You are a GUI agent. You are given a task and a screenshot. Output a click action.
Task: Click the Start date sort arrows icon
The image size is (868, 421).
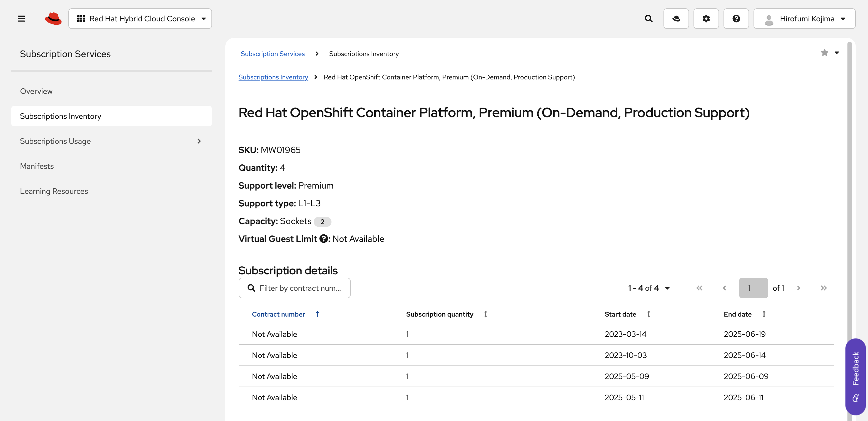click(648, 314)
